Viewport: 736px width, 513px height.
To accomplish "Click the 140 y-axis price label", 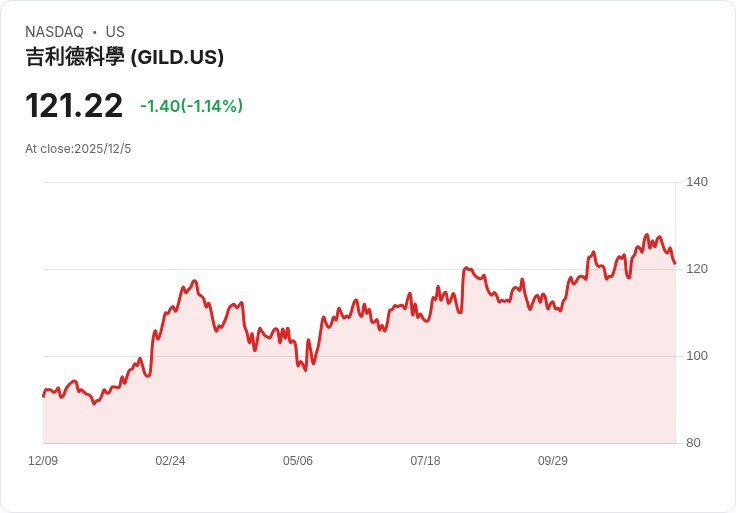I will [697, 182].
